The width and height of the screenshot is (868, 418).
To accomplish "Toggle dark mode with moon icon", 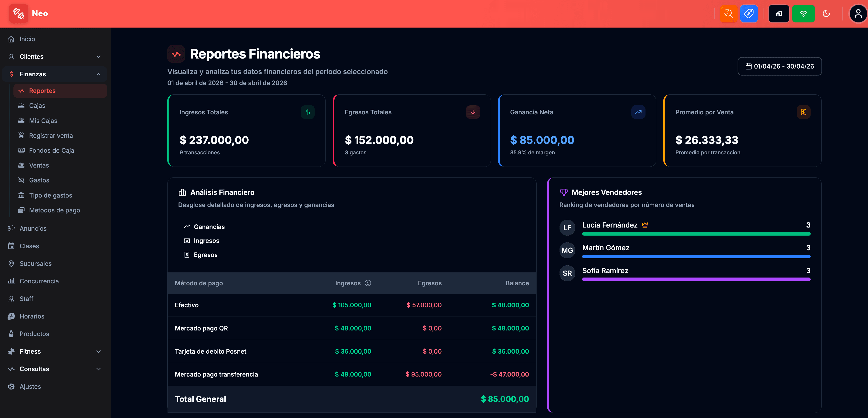I will click(826, 13).
